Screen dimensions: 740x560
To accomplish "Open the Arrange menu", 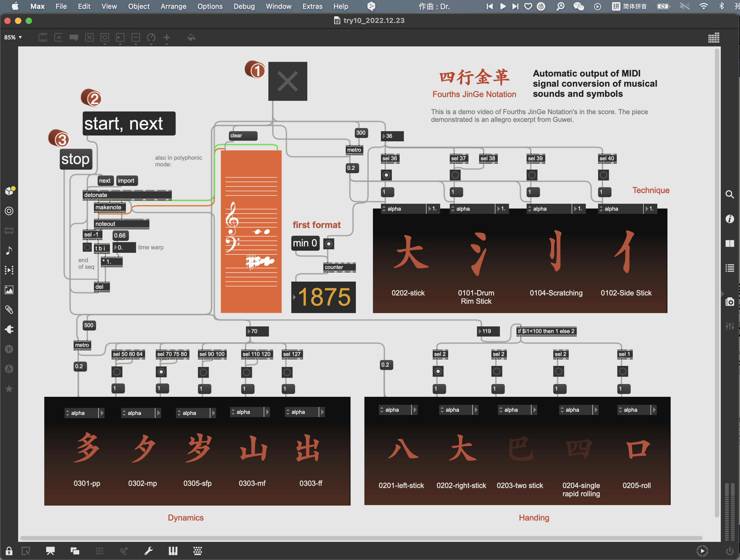I will [x=173, y=6].
